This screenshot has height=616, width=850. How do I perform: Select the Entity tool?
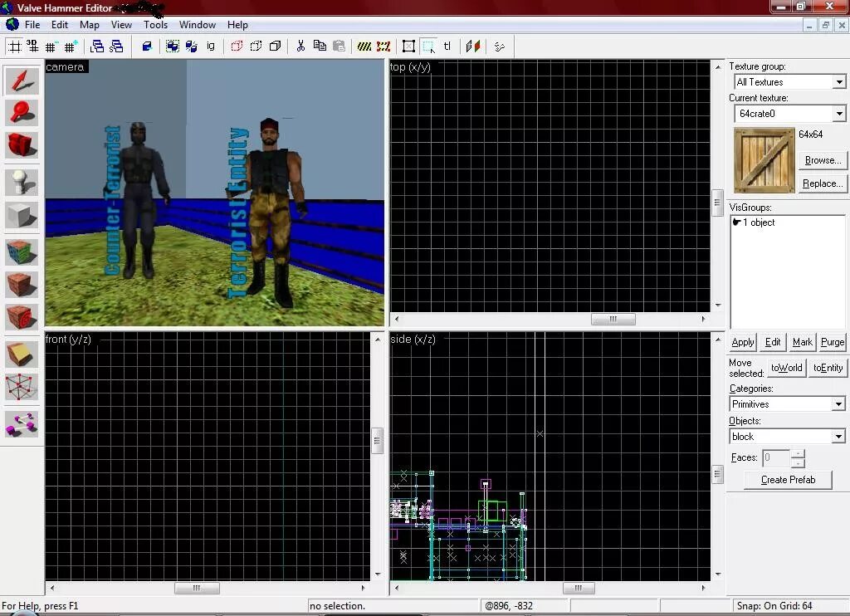[x=22, y=183]
